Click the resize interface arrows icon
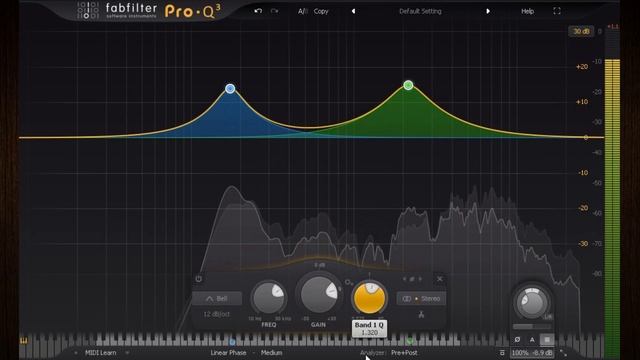The image size is (640, 360). coord(563,353)
